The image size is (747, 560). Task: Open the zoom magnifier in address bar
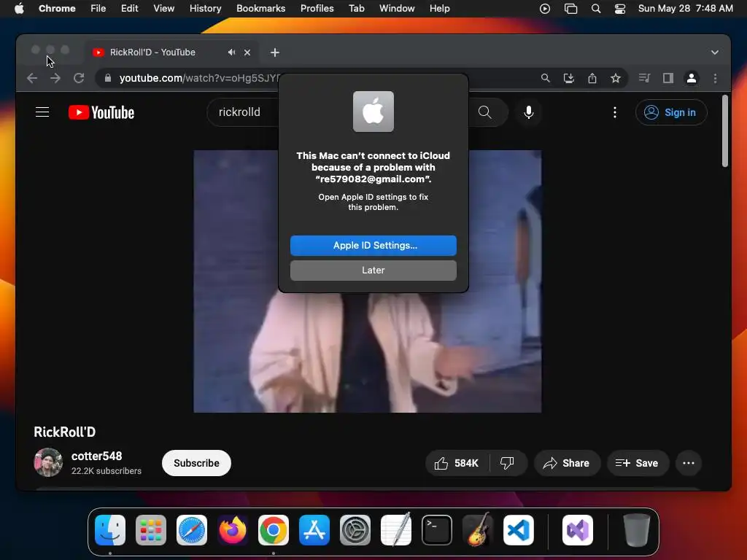coord(546,78)
